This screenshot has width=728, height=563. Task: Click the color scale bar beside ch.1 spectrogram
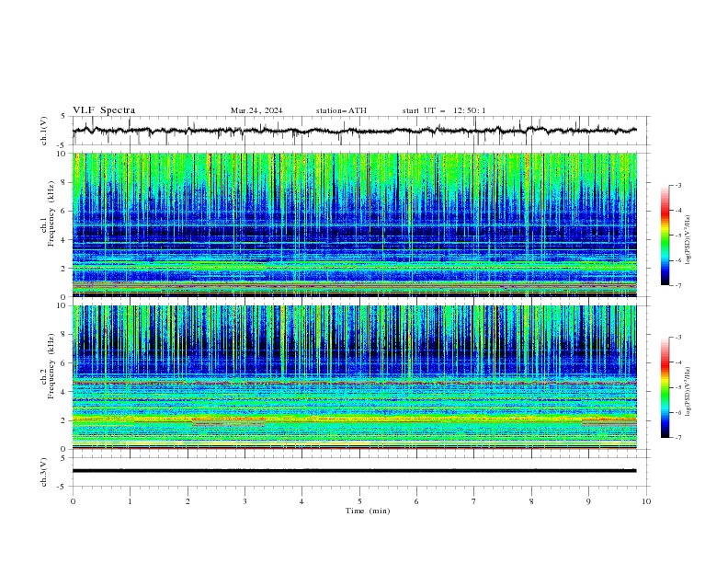point(665,236)
